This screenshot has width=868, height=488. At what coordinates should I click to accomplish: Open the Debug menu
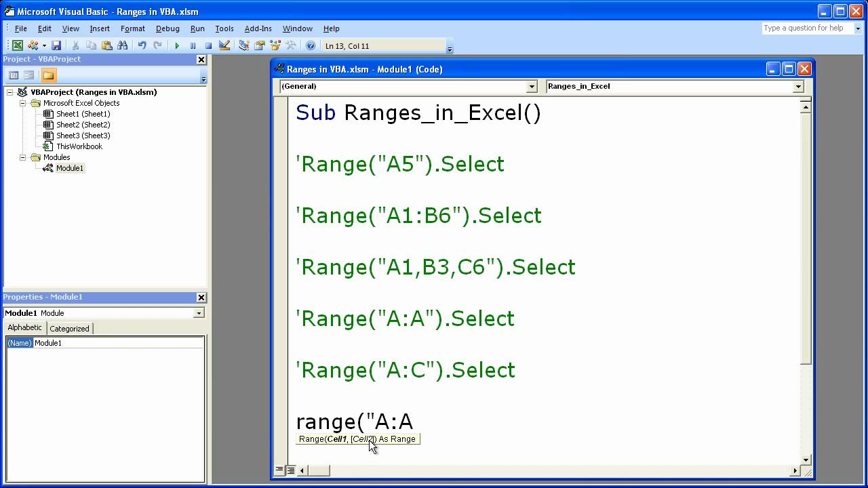click(167, 28)
